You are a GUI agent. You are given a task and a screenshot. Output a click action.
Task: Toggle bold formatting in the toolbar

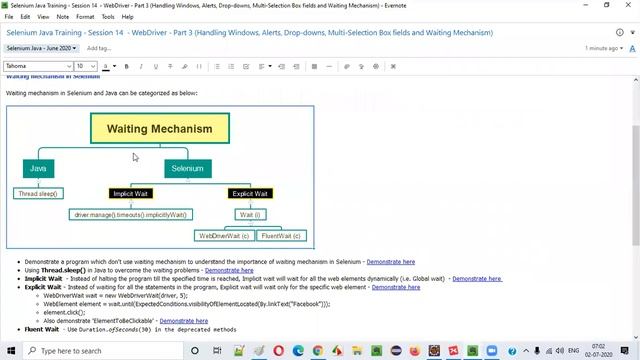pos(127,66)
